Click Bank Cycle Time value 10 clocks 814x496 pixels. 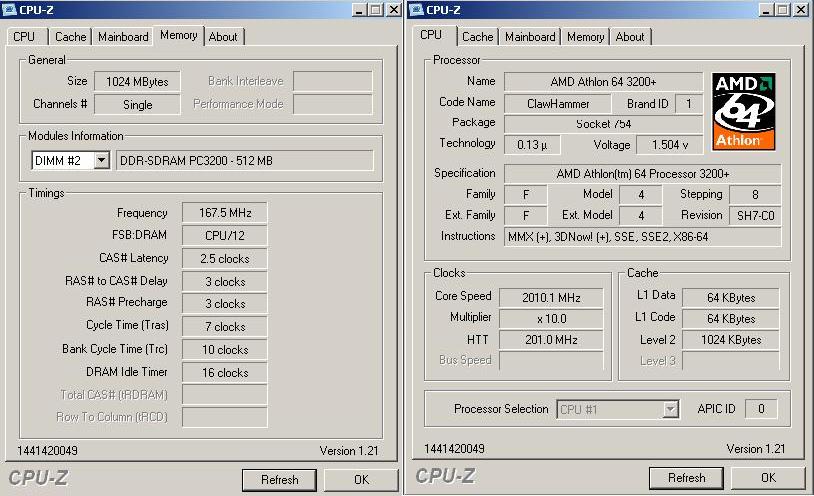[x=225, y=350]
